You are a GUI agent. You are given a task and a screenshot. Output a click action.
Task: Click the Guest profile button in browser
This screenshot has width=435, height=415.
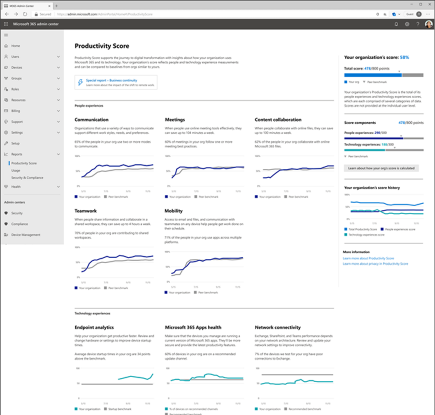click(413, 14)
